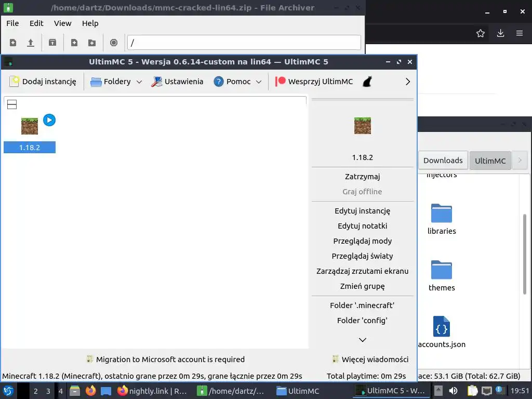
Task: Switch to nightly.link Firefox taskbar entry
Action: click(152, 391)
